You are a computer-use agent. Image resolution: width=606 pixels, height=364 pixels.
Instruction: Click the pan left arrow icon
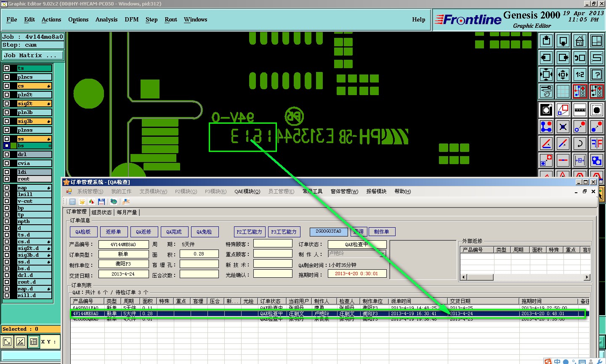(546, 58)
